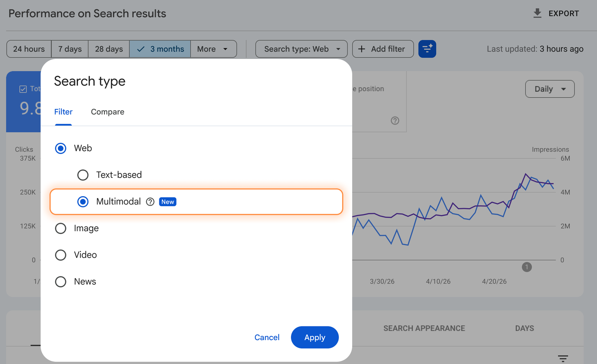Click the table filter rows icon
The image size is (597, 364).
(563, 358)
